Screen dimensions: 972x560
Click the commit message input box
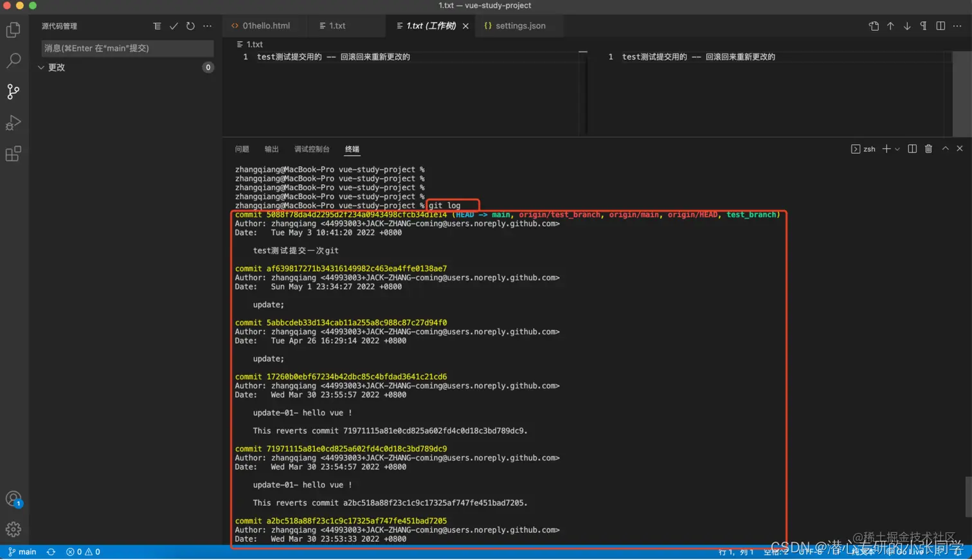coord(127,48)
